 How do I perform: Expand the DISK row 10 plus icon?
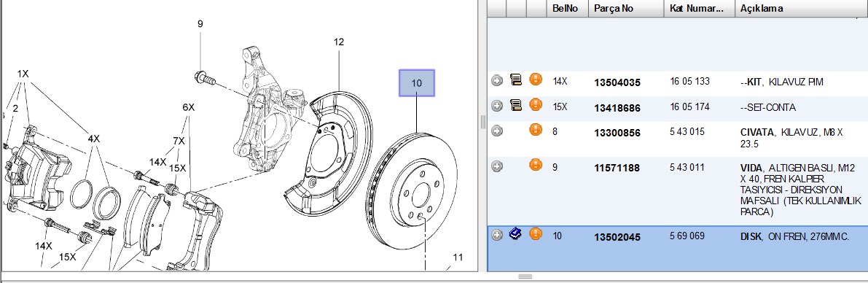[497, 235]
